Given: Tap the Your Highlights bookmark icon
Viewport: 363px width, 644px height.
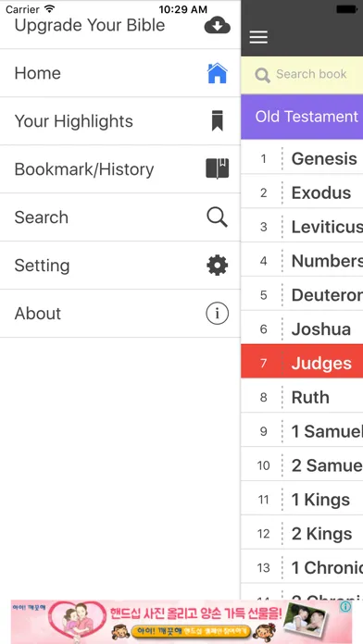Looking at the screenshot, I should coord(218,120).
